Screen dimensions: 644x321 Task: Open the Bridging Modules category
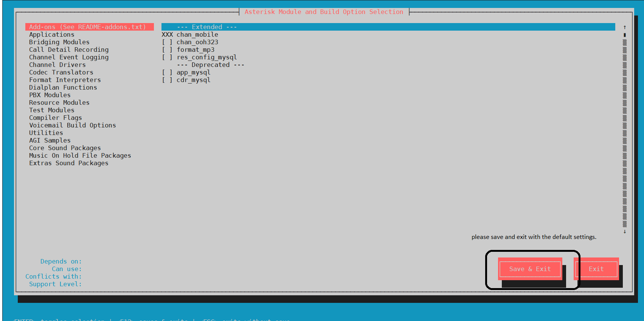click(x=59, y=42)
